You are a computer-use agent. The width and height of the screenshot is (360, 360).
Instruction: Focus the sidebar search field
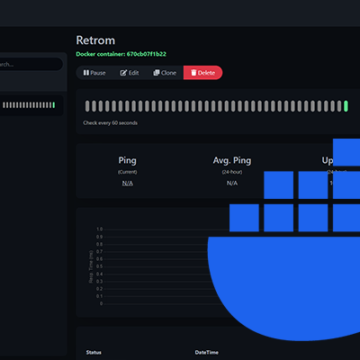point(31,64)
